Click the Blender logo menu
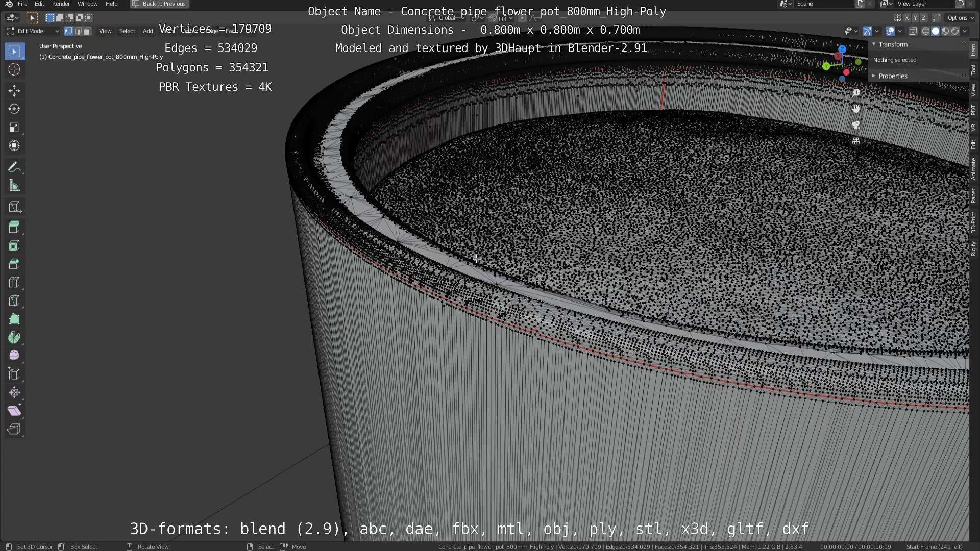The image size is (980, 551). pos(9,4)
